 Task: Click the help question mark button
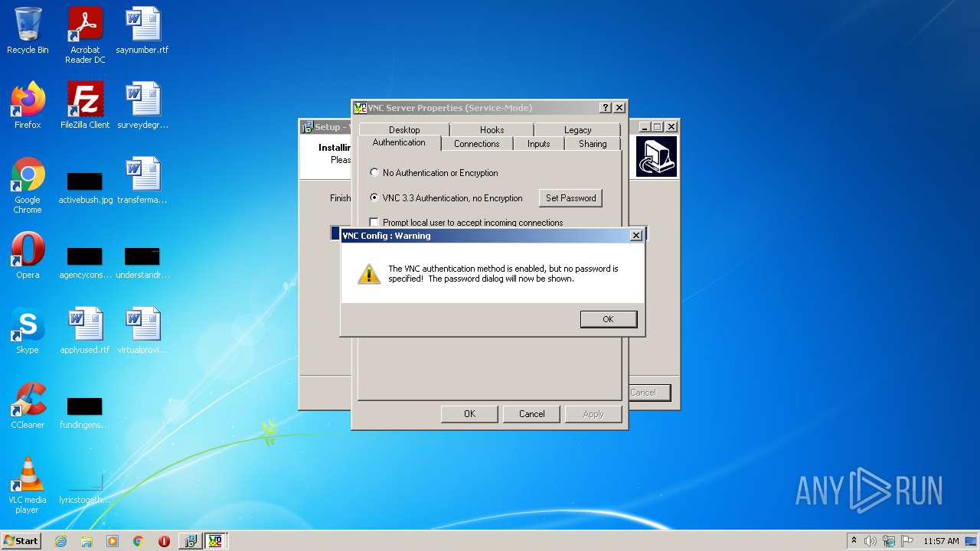click(606, 108)
